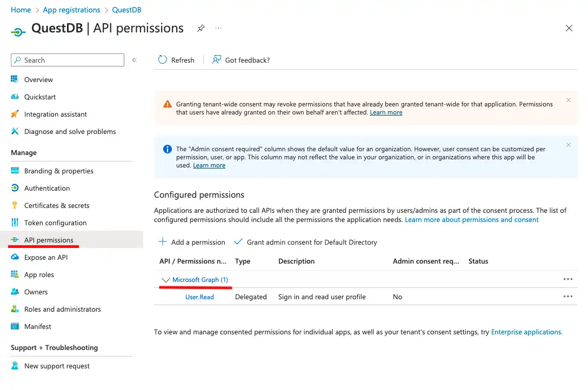Collapse the Microsoft Graph permissions group
Screen dimensions: 588x390
[165, 280]
